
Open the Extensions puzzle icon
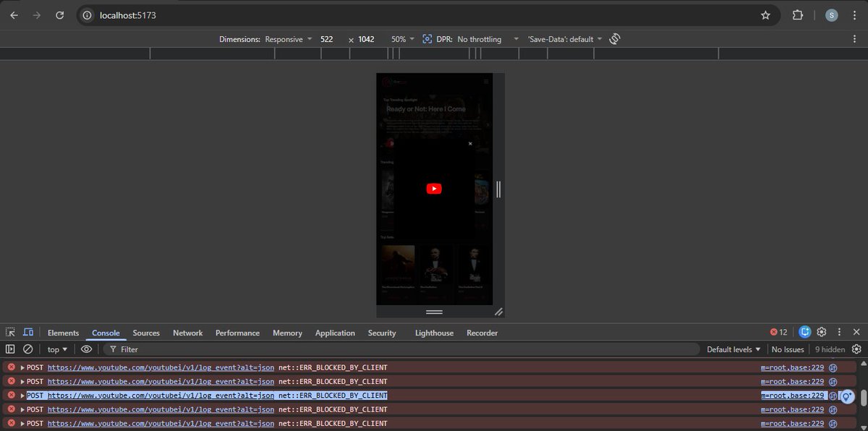click(798, 15)
